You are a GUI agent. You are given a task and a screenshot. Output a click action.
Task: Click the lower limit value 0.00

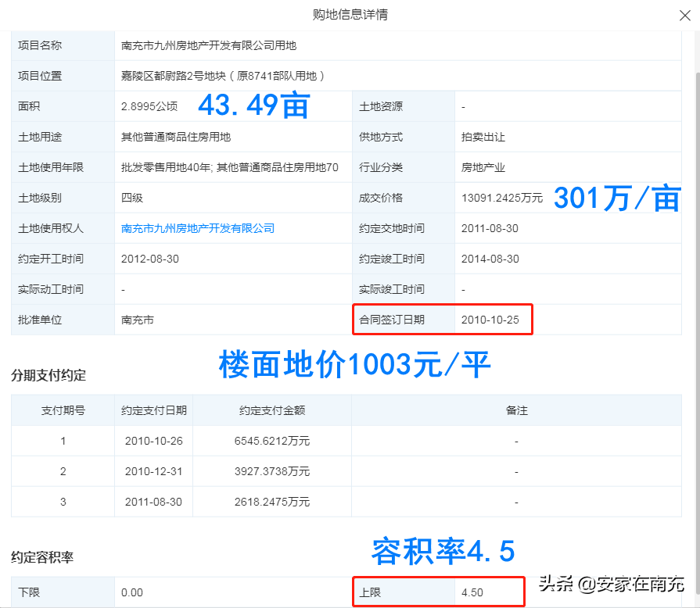click(132, 593)
